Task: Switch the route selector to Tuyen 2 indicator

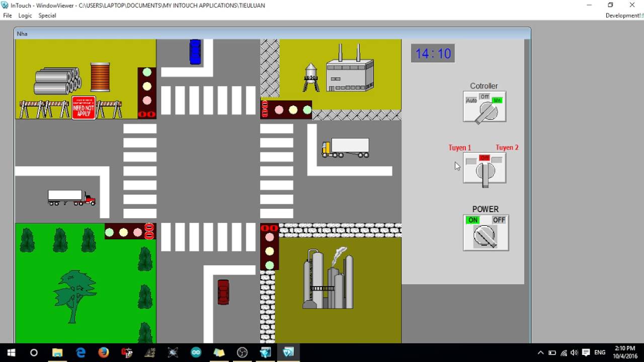Action: pyautogui.click(x=497, y=160)
